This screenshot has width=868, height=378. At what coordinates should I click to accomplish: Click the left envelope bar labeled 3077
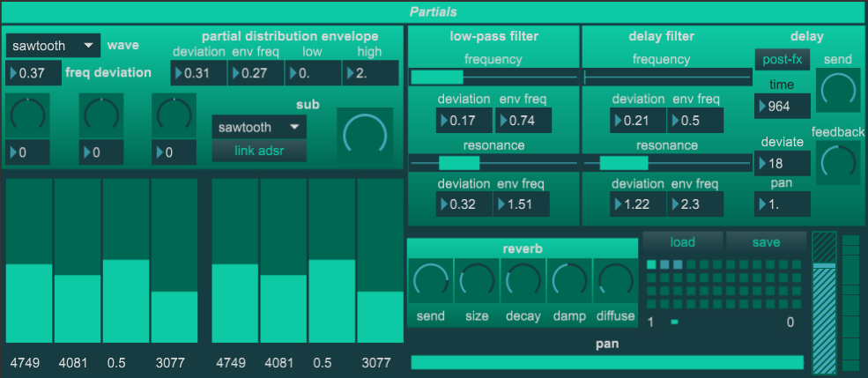pos(174,261)
